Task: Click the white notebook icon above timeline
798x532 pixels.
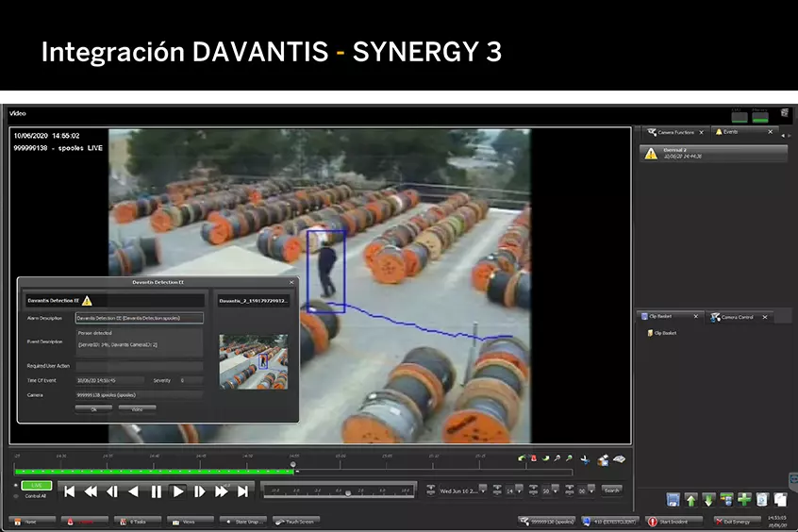Action: point(620,459)
